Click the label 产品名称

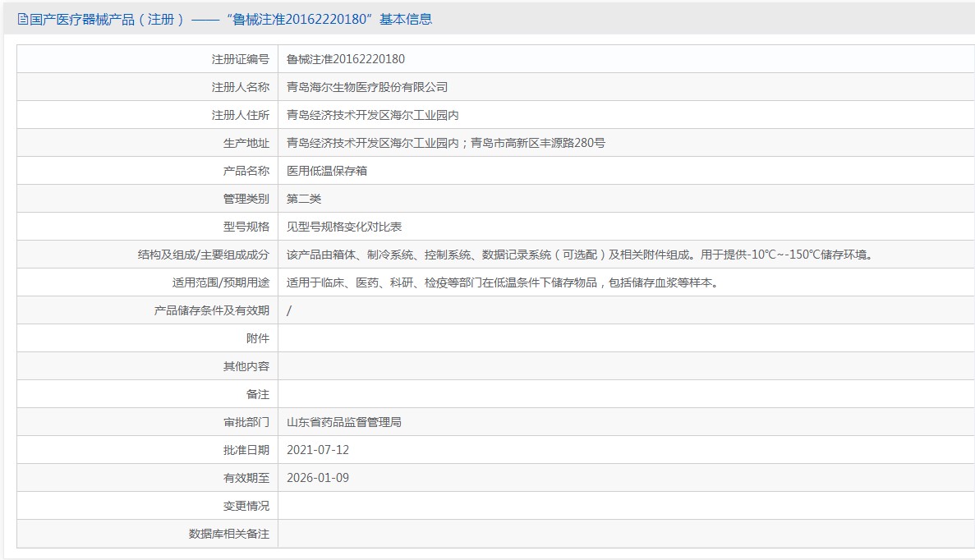pos(246,171)
